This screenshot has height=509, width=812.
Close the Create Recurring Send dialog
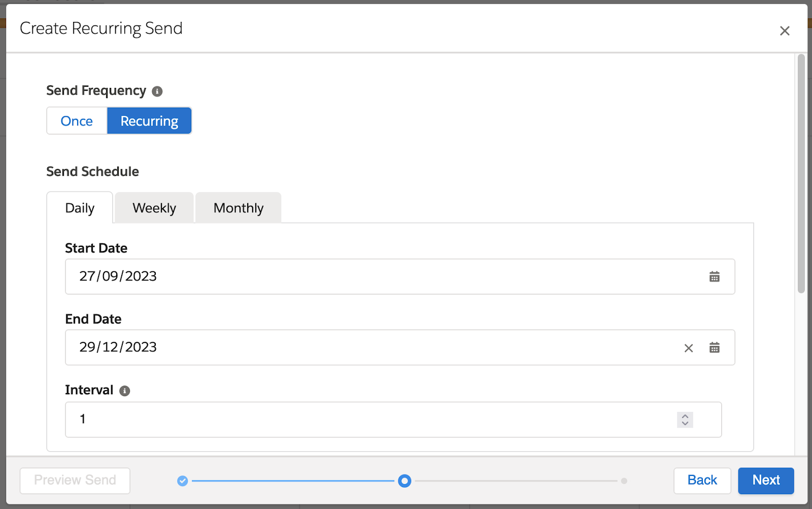click(785, 31)
